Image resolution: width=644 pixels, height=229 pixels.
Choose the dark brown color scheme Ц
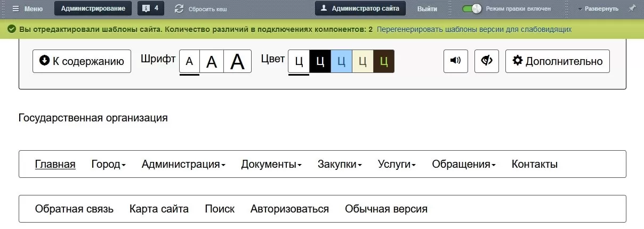point(384,61)
